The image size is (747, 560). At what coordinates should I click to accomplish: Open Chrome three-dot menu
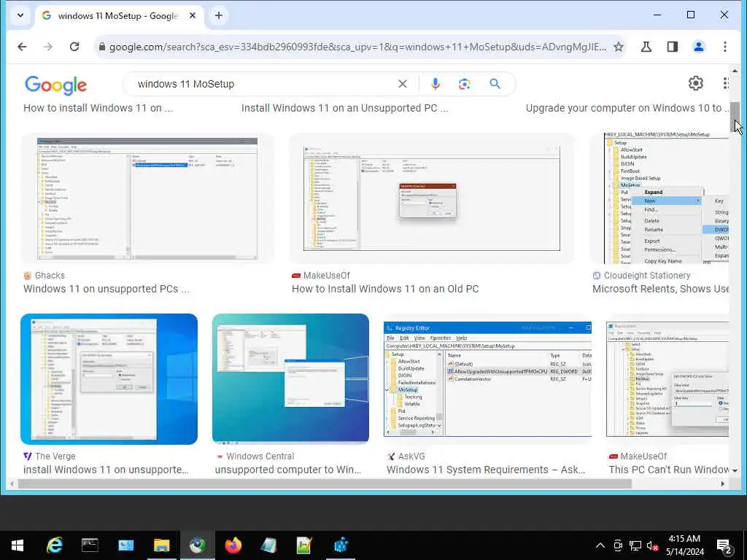724,47
